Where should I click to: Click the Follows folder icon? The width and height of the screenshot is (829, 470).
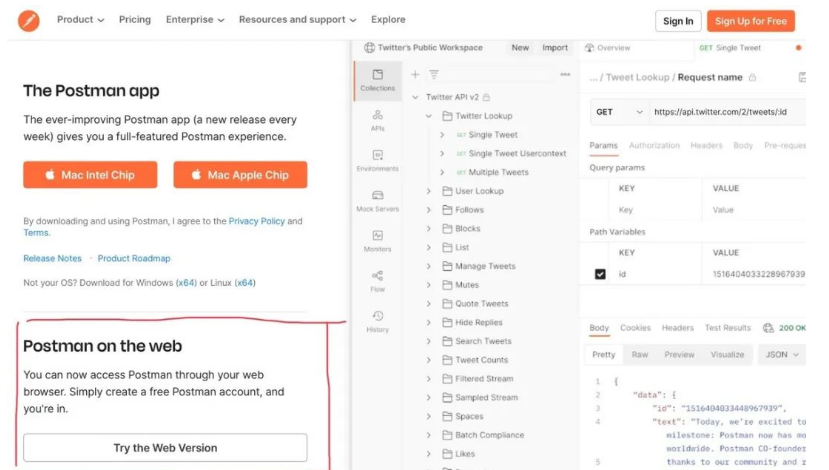[x=447, y=210]
